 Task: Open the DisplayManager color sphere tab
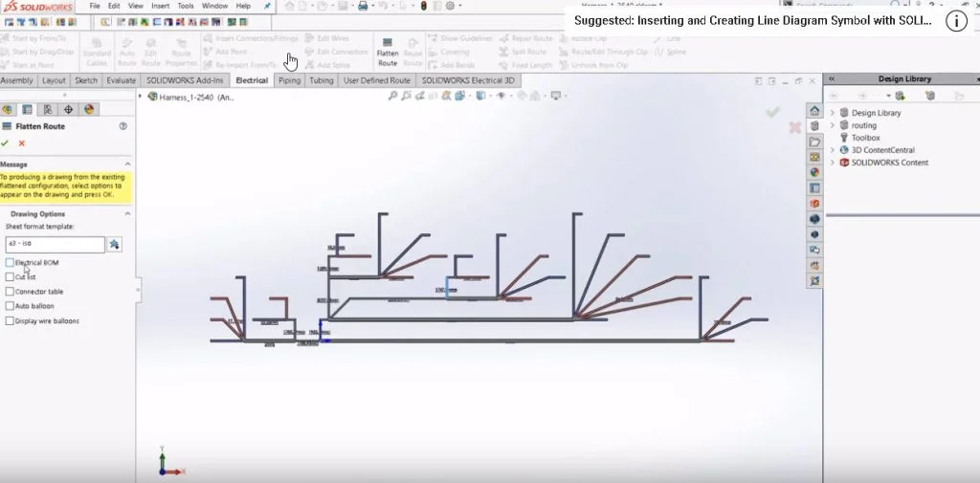tap(89, 109)
